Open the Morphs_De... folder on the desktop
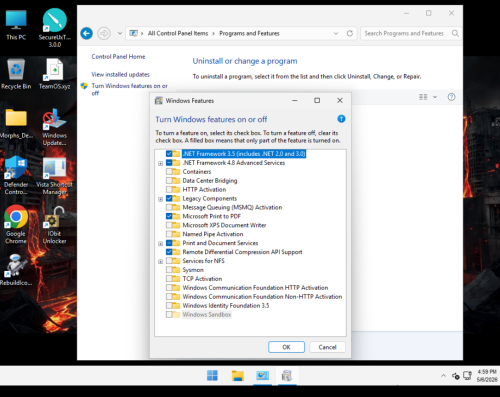The height and width of the screenshot is (397, 500). click(x=16, y=123)
